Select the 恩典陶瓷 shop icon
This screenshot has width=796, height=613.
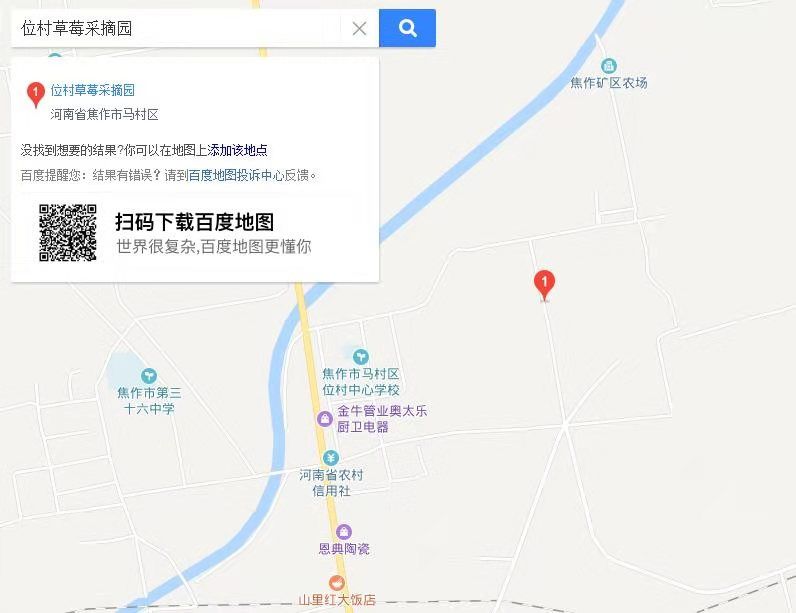pyautogui.click(x=344, y=532)
